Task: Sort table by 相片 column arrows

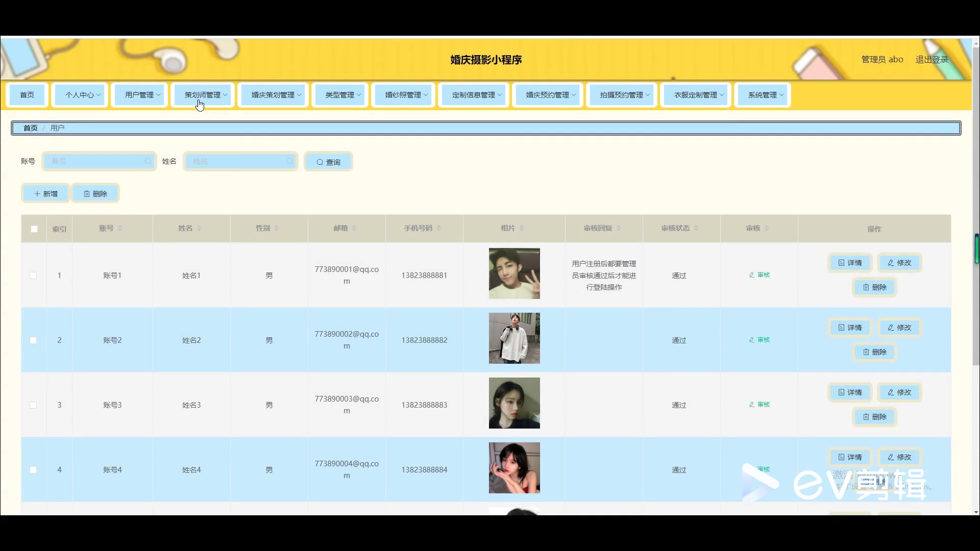Action: point(522,228)
